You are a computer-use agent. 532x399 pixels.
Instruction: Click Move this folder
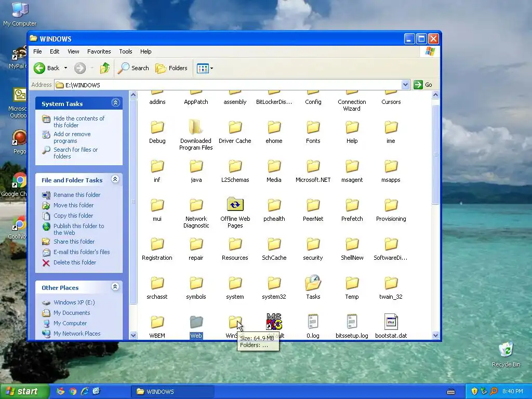(73, 205)
